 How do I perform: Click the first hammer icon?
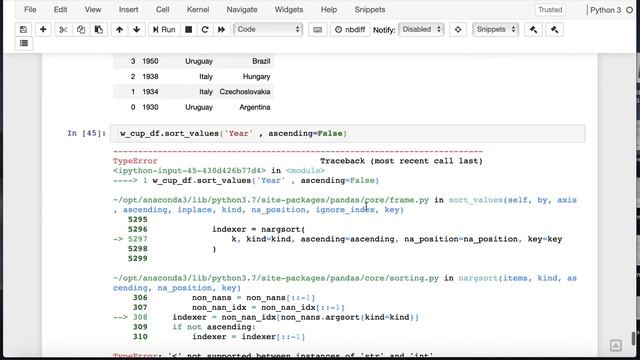(x=533, y=29)
